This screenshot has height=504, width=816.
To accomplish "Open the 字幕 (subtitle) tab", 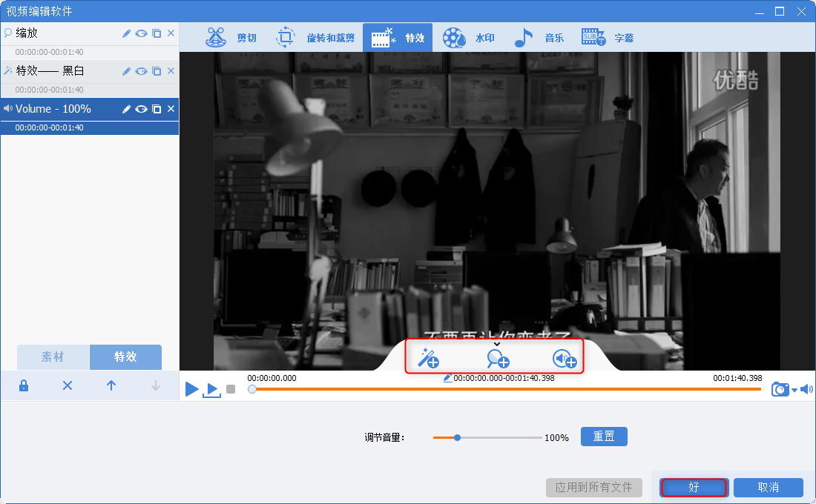I will (608, 38).
